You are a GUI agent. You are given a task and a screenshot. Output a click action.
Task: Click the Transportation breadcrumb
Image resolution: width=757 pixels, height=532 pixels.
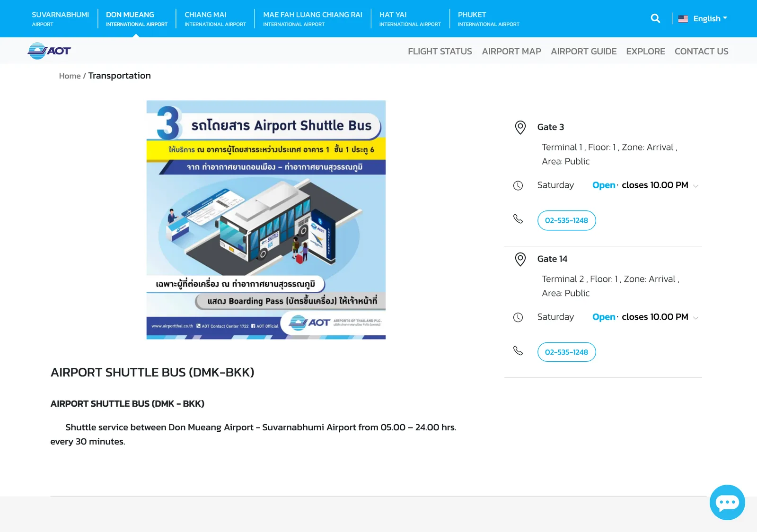point(119,76)
